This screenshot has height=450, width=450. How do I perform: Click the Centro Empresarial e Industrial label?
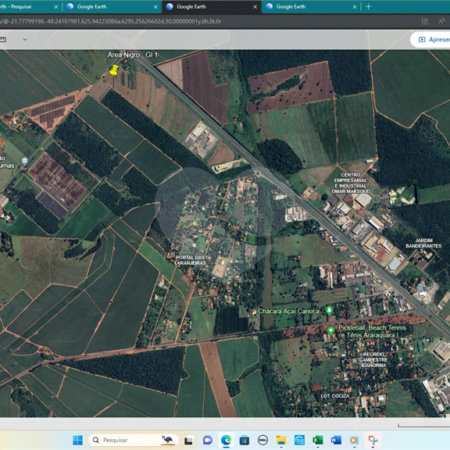[x=351, y=183]
